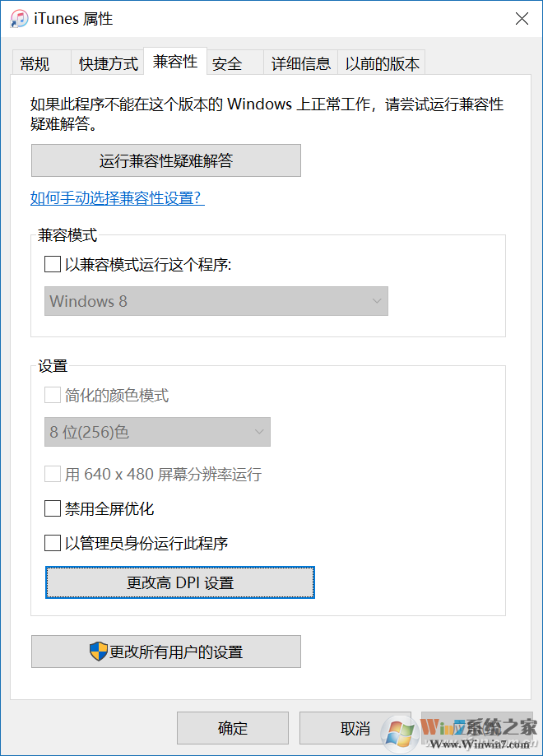
Task: Click the 取消 button
Action: click(x=355, y=728)
